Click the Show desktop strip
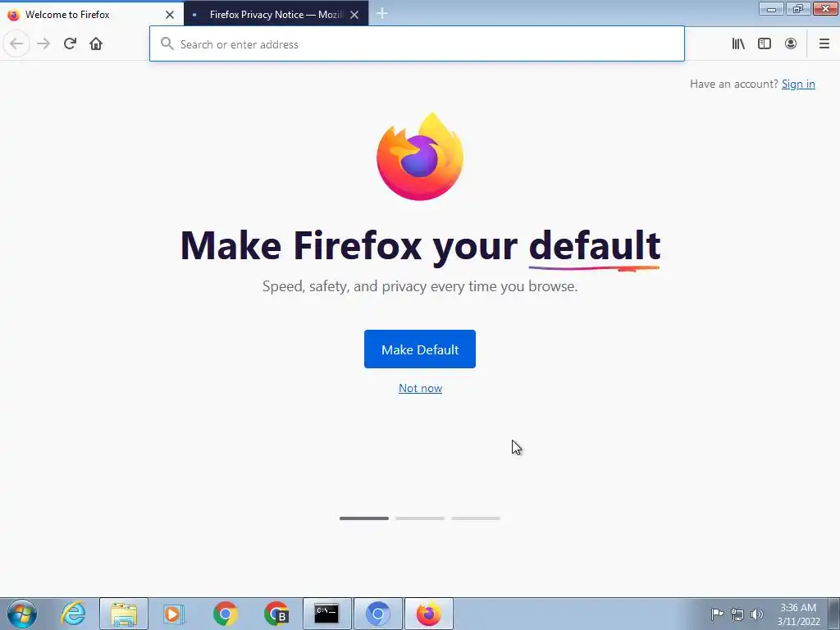The image size is (840, 630). pos(833,614)
